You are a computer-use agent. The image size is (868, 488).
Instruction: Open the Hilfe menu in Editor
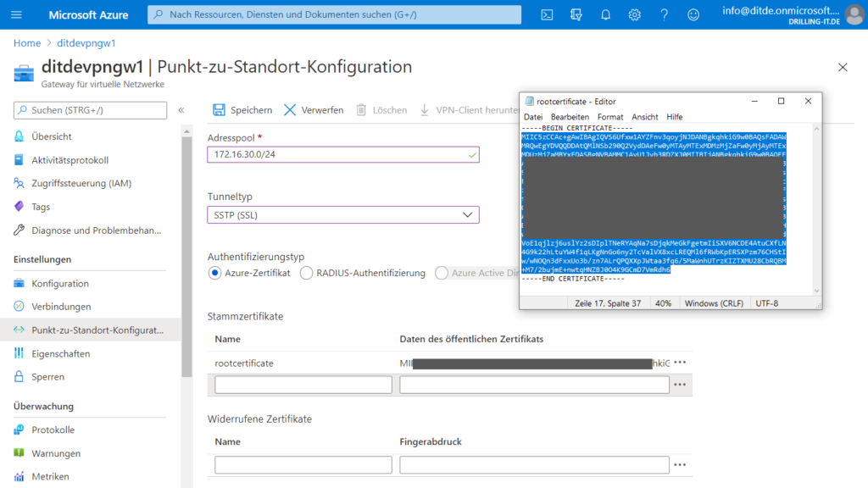(x=674, y=117)
